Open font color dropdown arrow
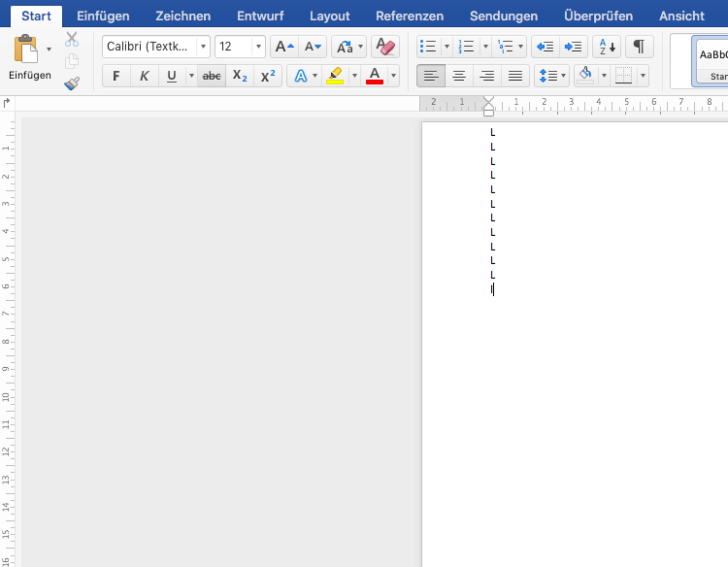The height and width of the screenshot is (567, 728). click(393, 76)
